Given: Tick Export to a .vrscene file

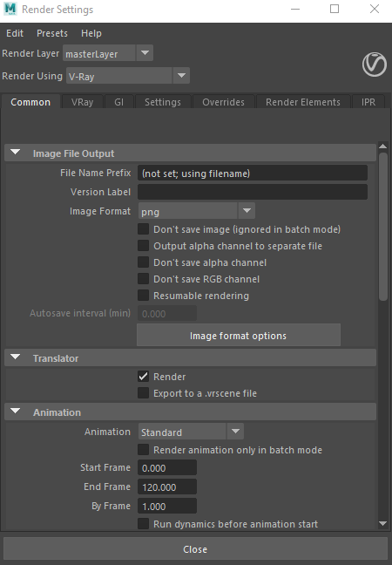Looking at the screenshot, I should [143, 393].
